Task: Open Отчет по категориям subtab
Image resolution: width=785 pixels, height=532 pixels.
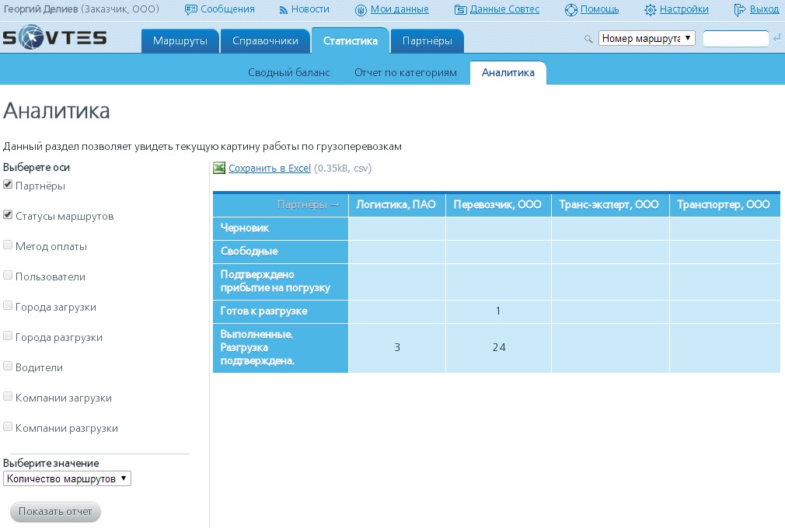Action: 406,72
